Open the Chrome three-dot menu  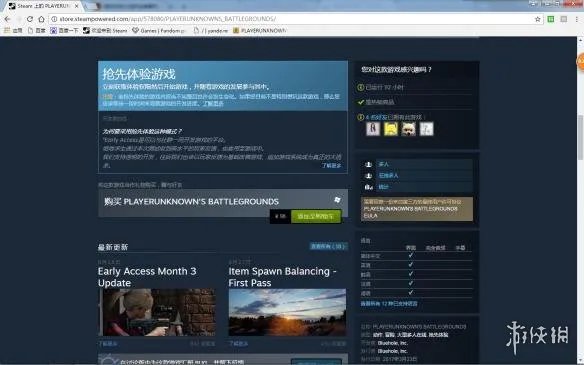pyautogui.click(x=577, y=19)
